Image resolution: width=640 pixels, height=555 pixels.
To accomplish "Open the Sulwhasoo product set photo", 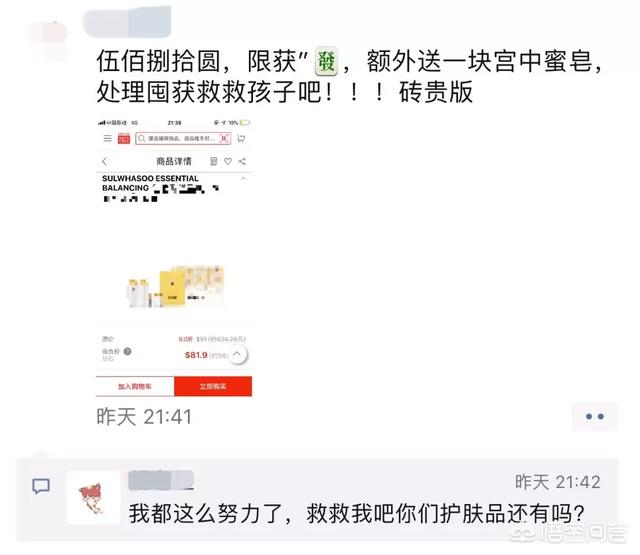I will (176, 286).
